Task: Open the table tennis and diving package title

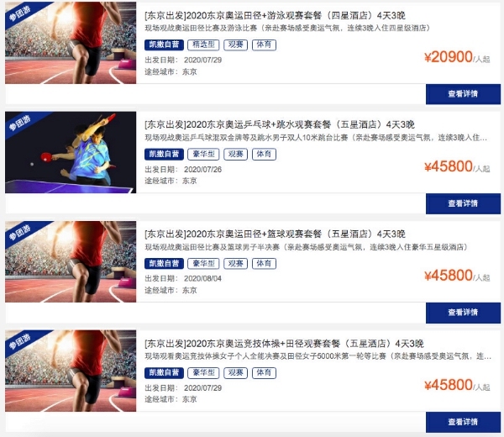Action: coord(280,124)
